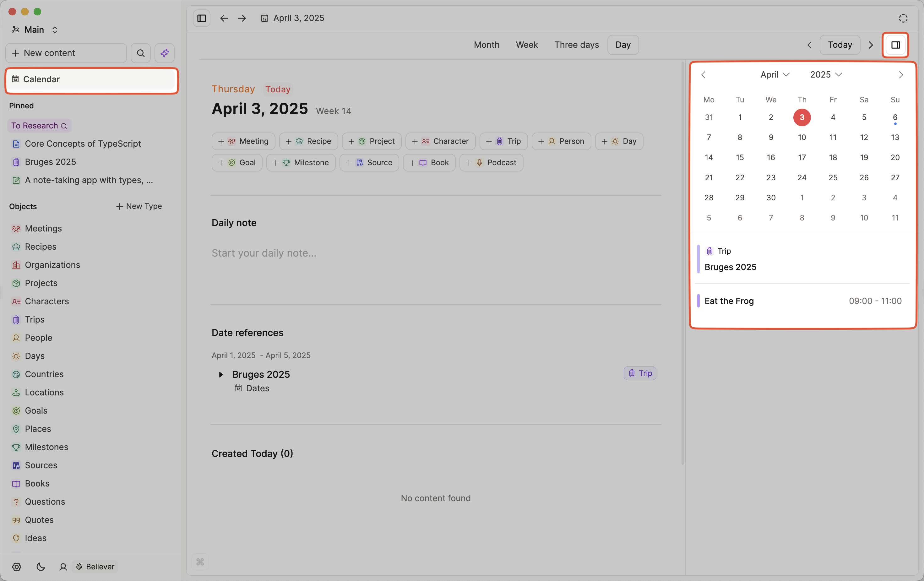Toggle the right calendar side panel
Image resolution: width=924 pixels, height=581 pixels.
point(895,45)
